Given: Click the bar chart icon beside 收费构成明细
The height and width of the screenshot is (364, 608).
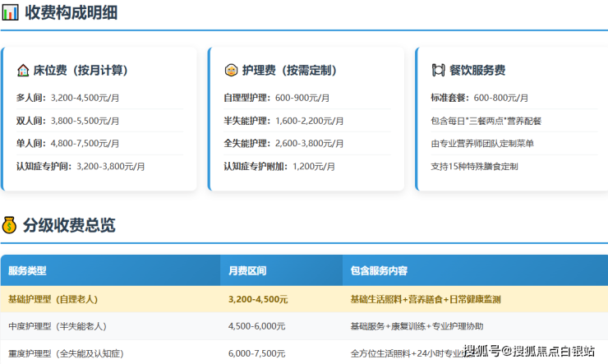Looking at the screenshot, I should [x=10, y=12].
